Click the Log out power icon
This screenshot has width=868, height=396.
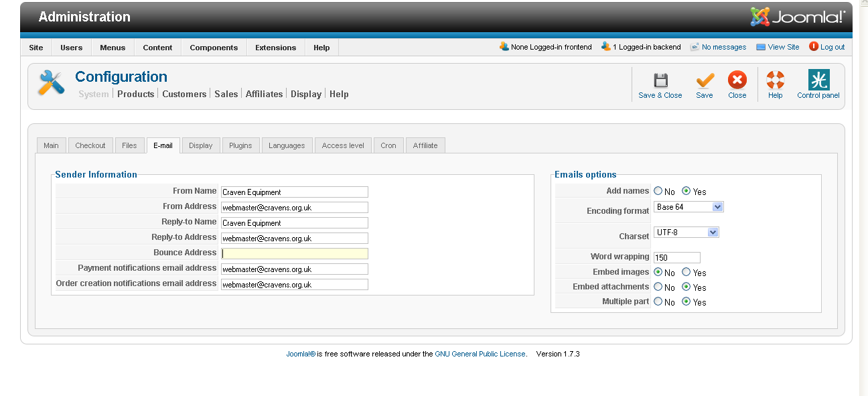pos(814,47)
